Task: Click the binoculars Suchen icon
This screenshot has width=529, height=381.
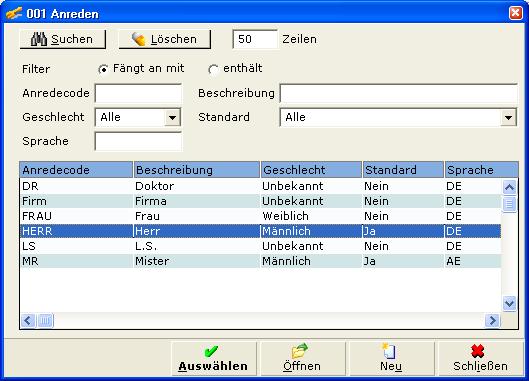Action: 39,39
